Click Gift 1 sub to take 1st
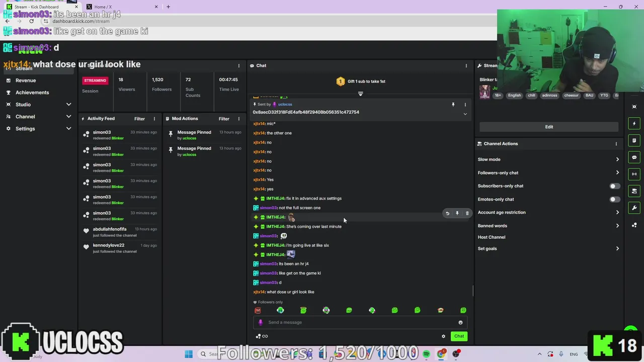This screenshot has width=644, height=362. 361,81
